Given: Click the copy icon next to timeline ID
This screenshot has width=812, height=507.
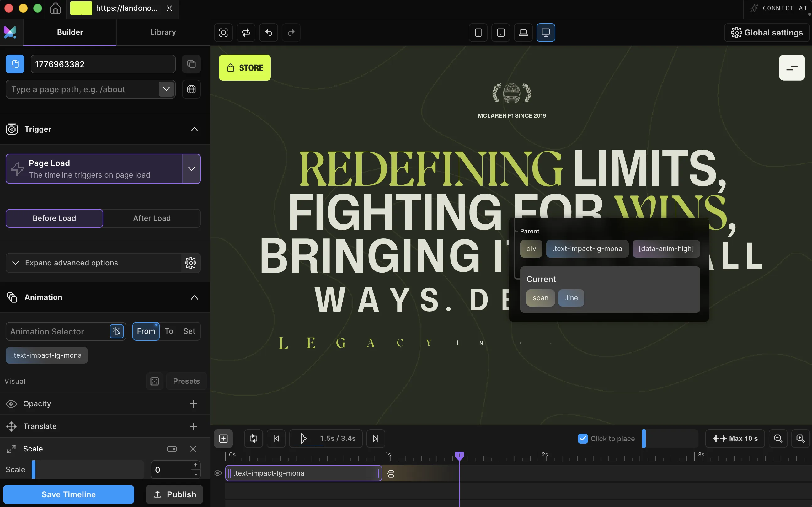Looking at the screenshot, I should [191, 64].
